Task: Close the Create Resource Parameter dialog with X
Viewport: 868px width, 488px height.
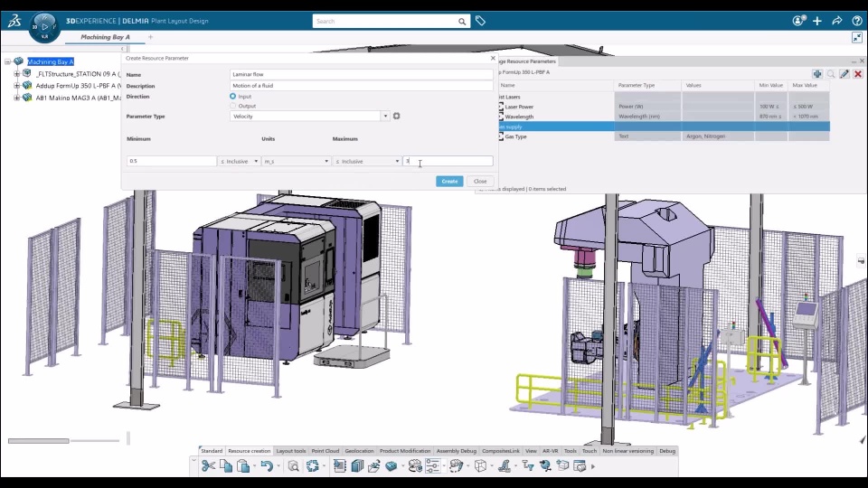Action: point(493,58)
